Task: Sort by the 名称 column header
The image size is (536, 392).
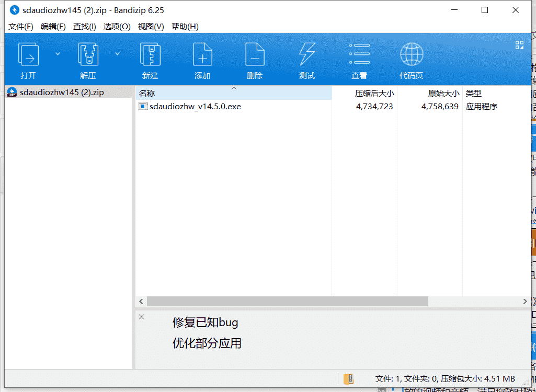Action: (x=234, y=93)
